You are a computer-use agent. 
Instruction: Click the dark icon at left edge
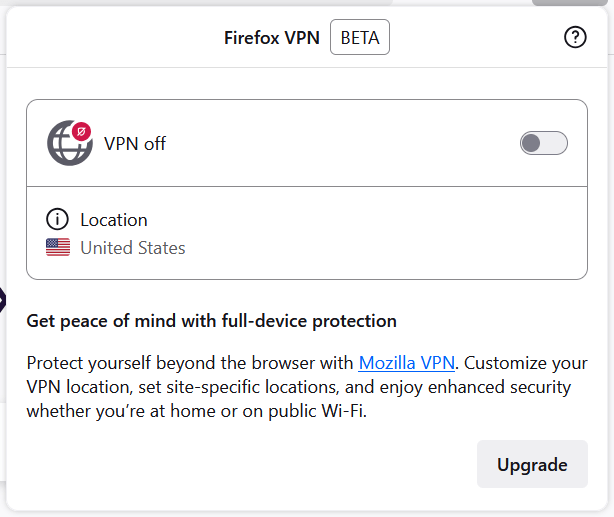point(3,299)
